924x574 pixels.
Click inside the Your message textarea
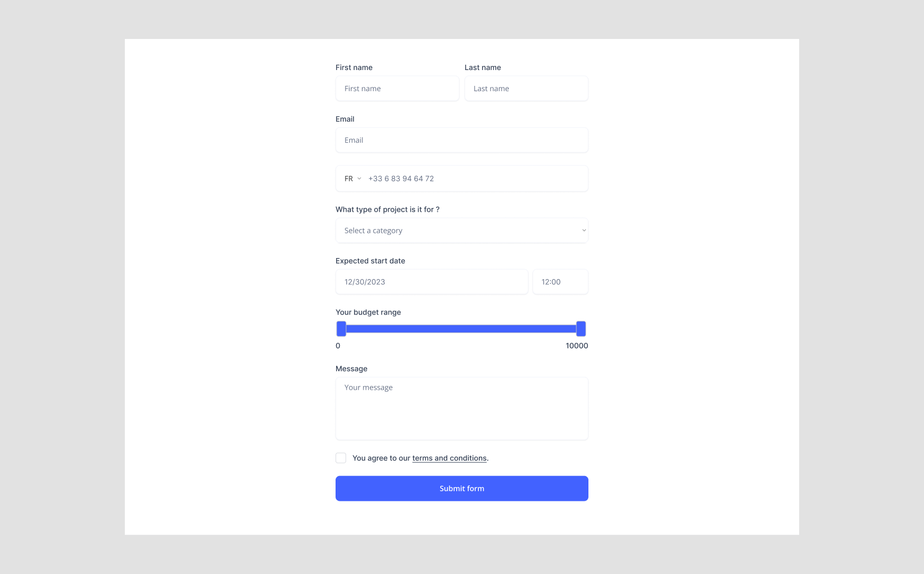click(x=462, y=408)
